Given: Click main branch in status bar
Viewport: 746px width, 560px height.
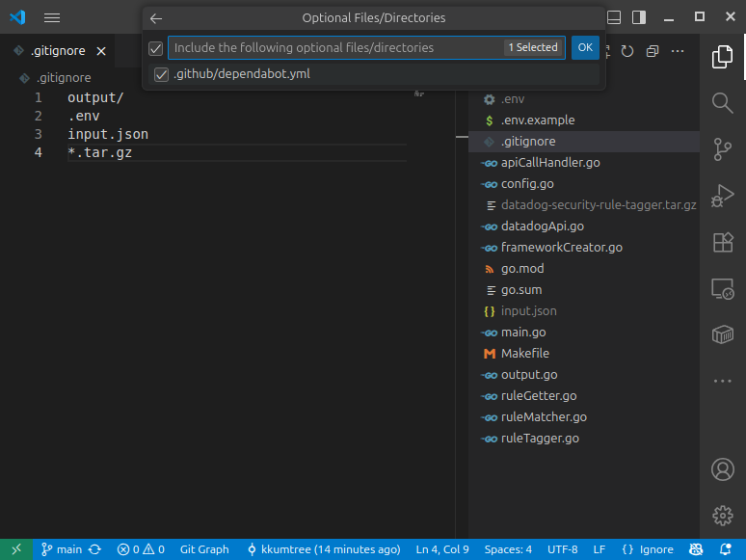Looking at the screenshot, I should pos(61,549).
